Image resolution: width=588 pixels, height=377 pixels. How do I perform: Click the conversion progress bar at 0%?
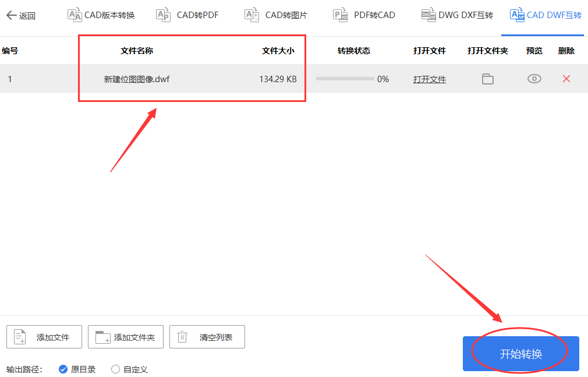coord(345,79)
